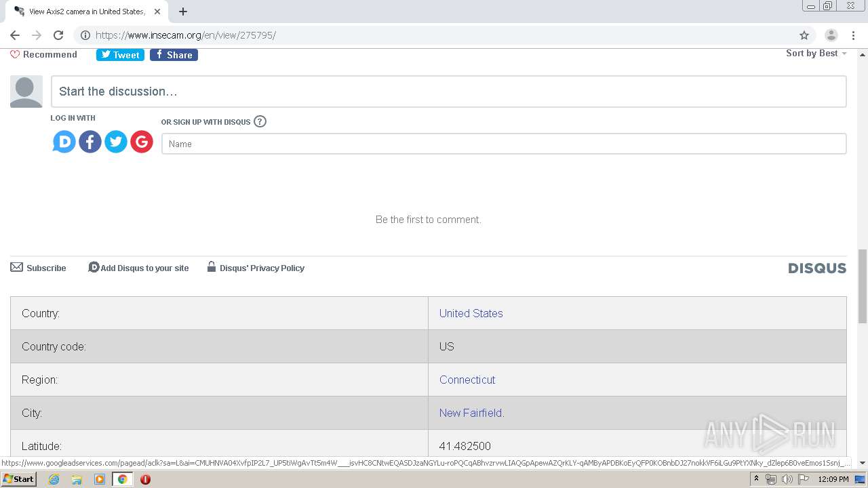Viewport: 868px width, 488px height.
Task: Open File Explorer from the taskbar
Action: 77,479
